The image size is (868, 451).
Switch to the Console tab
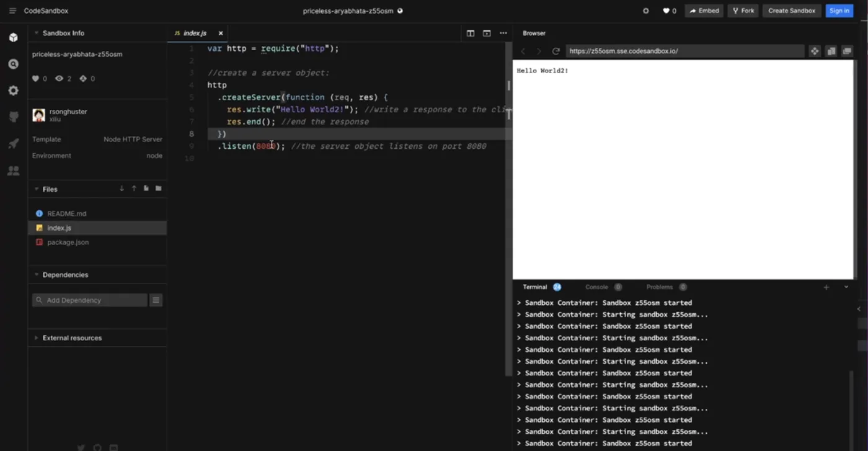point(596,287)
